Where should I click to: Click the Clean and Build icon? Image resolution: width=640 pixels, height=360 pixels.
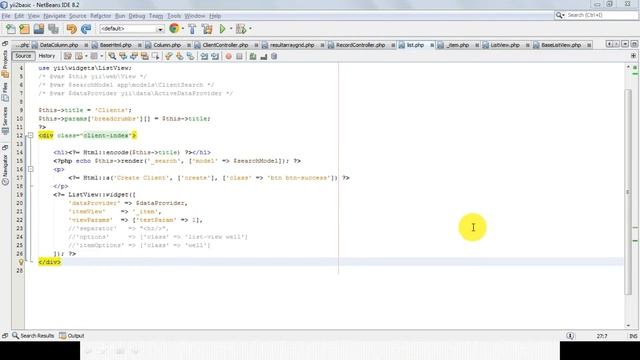[207, 29]
